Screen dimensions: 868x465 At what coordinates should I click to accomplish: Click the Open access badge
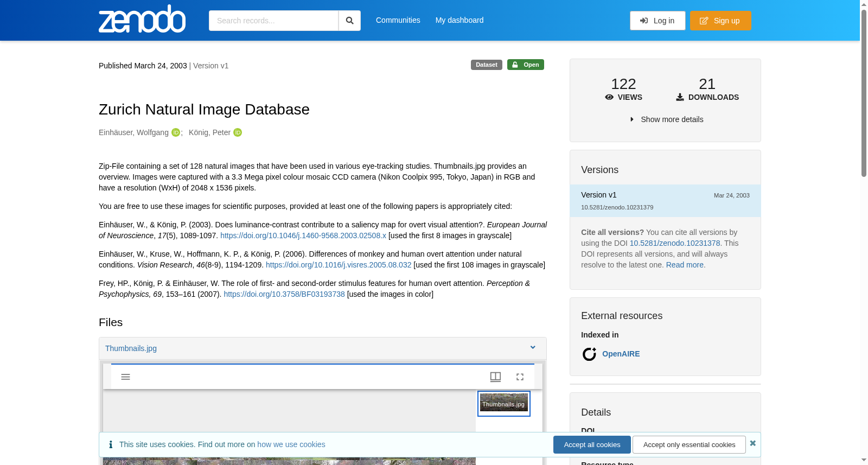[x=526, y=65]
